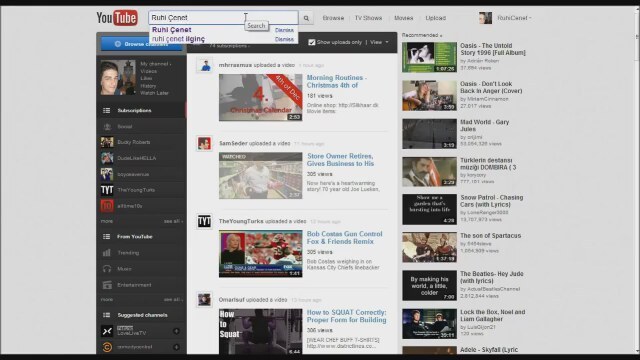
Task: Click mhrraamus avatar in the feed
Action: [x=204, y=65]
